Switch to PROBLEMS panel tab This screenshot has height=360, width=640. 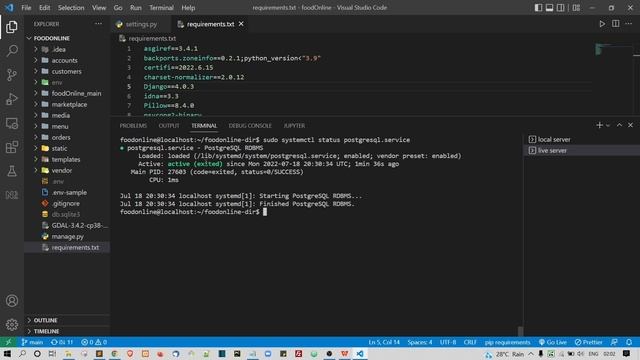coord(133,126)
